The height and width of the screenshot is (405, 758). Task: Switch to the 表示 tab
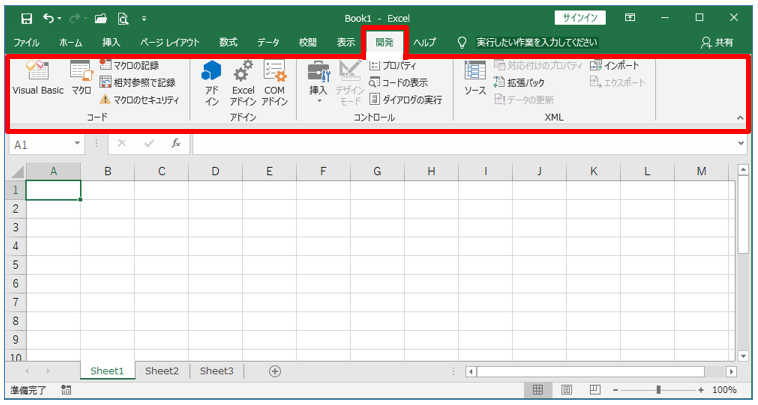(346, 43)
